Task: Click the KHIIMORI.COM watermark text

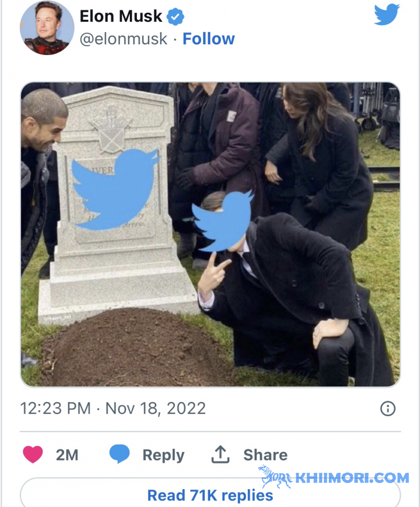Action: (x=352, y=478)
